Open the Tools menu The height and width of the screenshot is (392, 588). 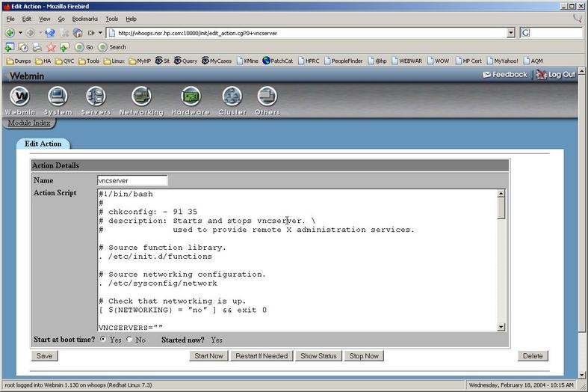111,19
